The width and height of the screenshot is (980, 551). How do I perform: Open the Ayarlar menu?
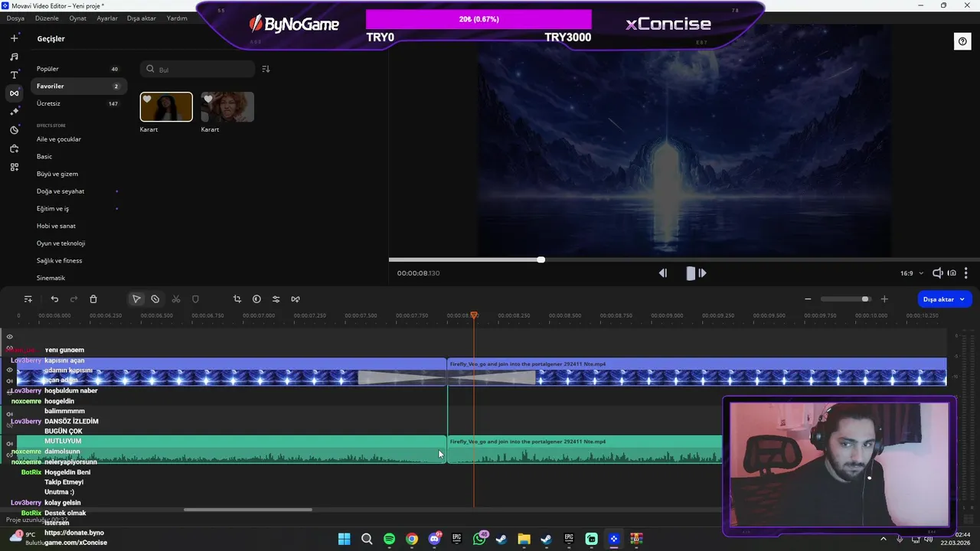pos(107,18)
